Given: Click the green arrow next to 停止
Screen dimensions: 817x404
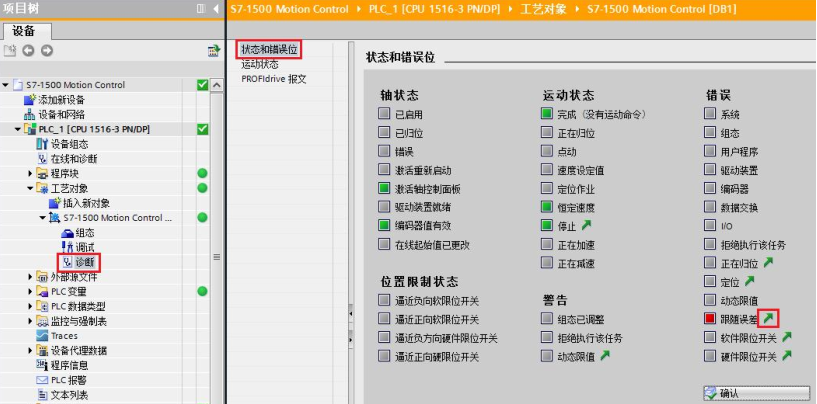Looking at the screenshot, I should point(585,225).
